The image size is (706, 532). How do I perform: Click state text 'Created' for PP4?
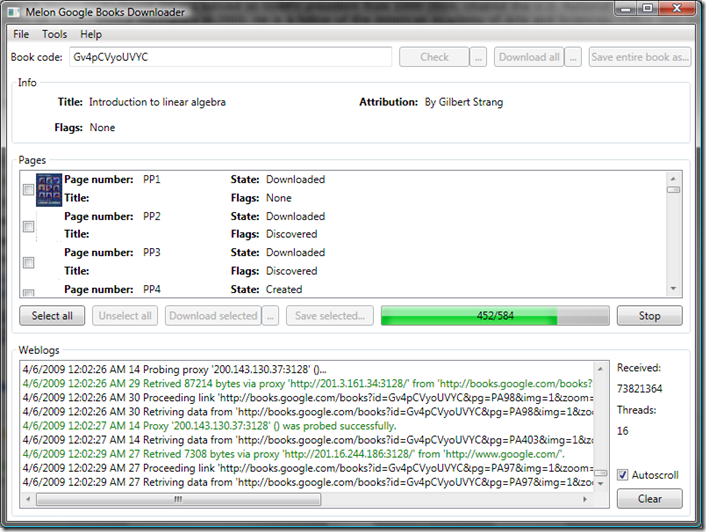(x=284, y=289)
